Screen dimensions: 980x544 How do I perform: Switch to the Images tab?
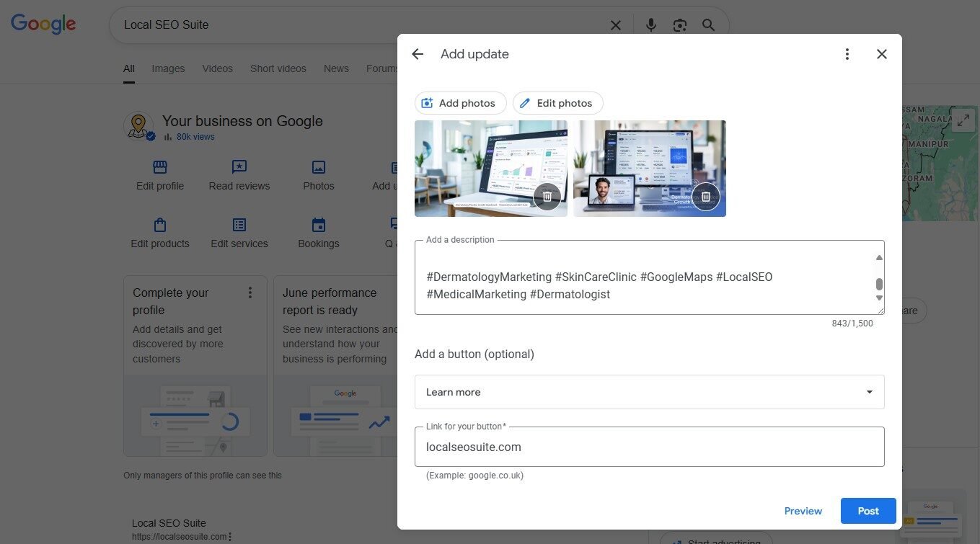pos(168,68)
